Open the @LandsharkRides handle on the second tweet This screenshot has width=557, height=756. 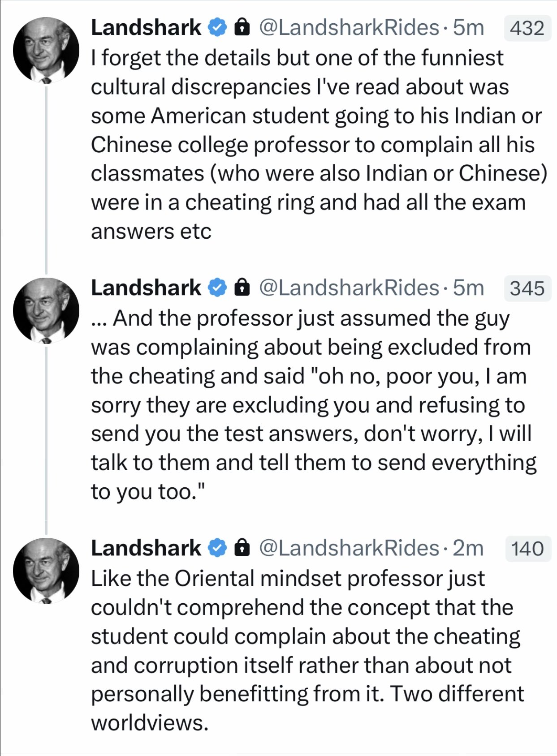(349, 288)
